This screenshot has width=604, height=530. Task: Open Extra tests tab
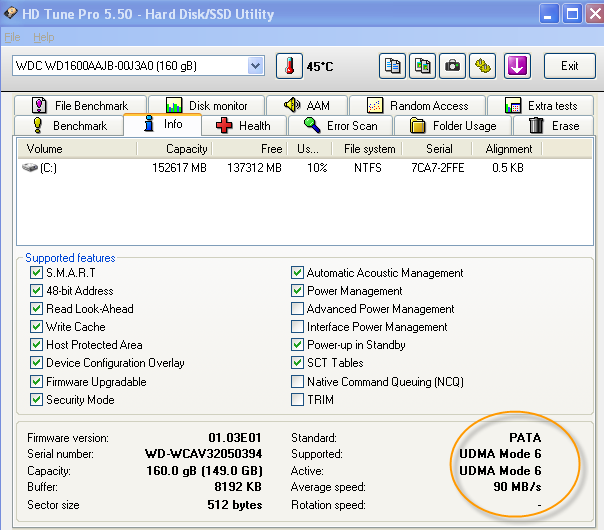pos(540,106)
